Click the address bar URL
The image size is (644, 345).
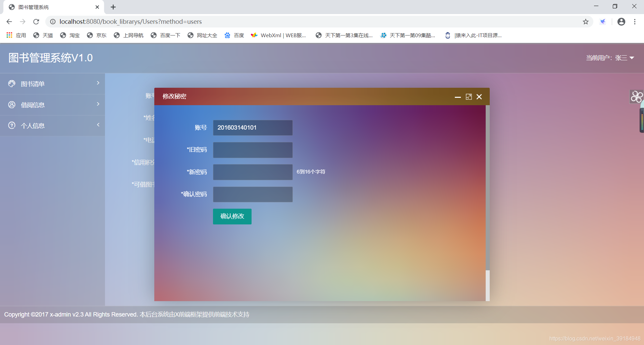coord(130,21)
